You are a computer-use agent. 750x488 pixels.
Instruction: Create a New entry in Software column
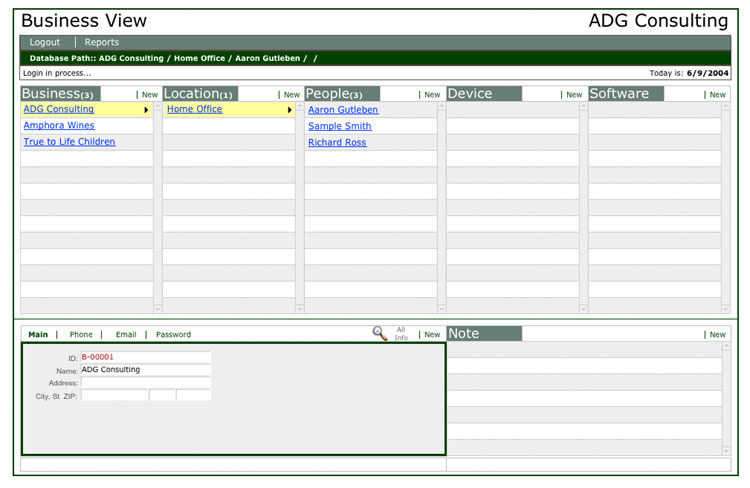(717, 95)
